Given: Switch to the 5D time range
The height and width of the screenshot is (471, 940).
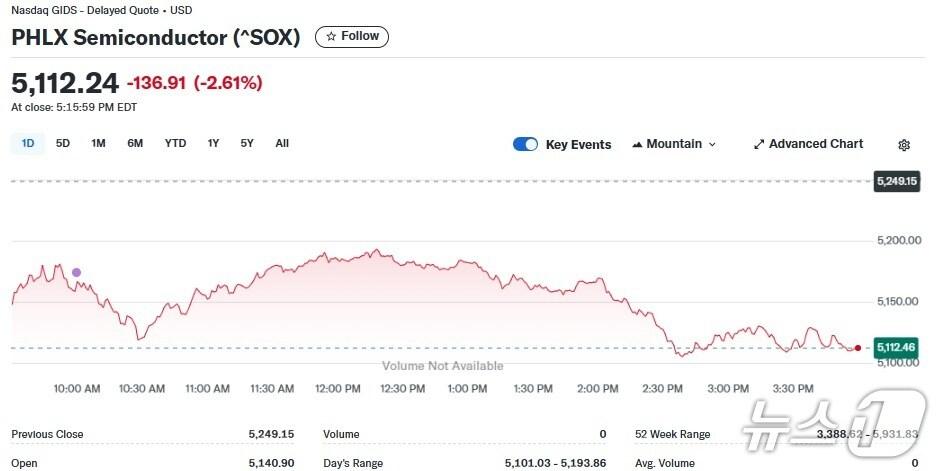Looking at the screenshot, I should click(63, 143).
